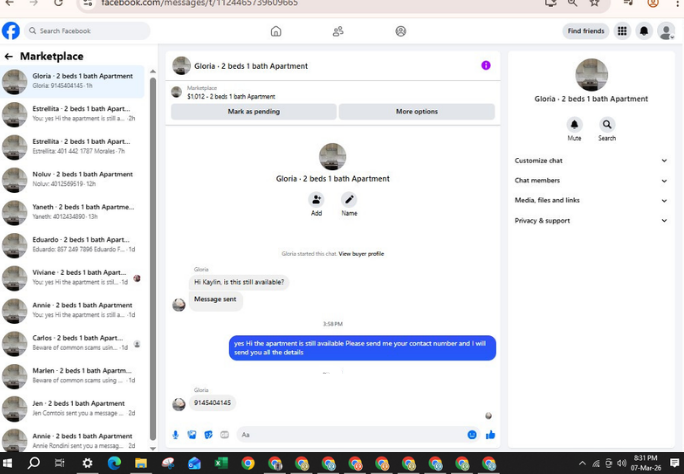Open the Facebook menu grid icon
Screen dimensions: 684x474
coord(622,31)
